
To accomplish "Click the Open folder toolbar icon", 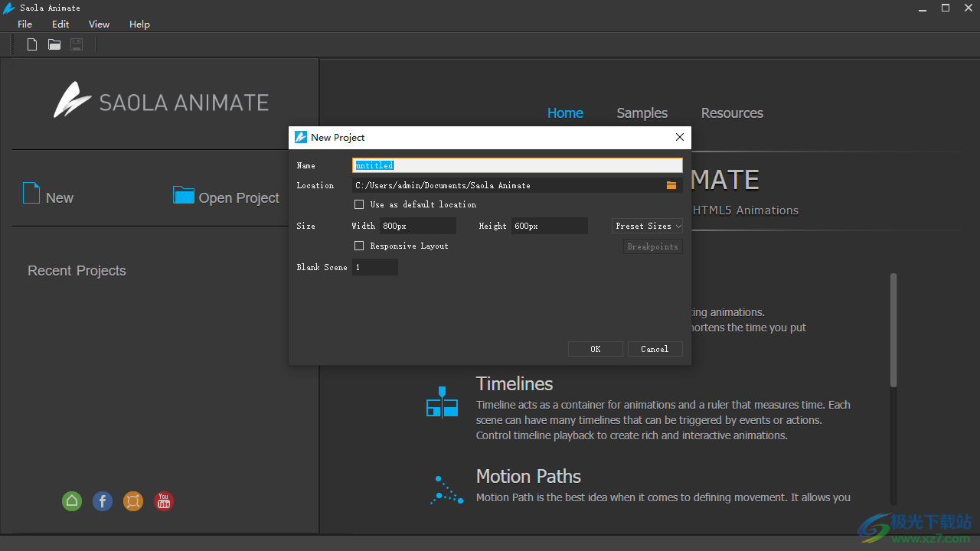I will (x=54, y=44).
